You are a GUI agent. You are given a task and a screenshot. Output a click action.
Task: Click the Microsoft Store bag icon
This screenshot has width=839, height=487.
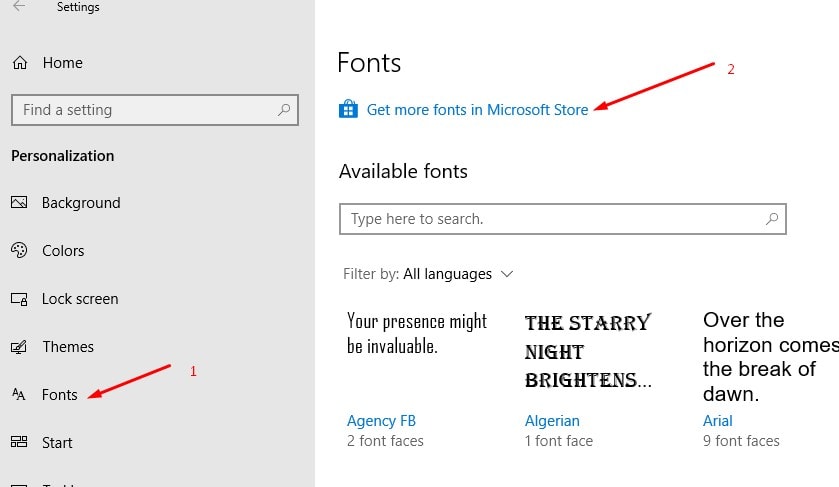[348, 109]
